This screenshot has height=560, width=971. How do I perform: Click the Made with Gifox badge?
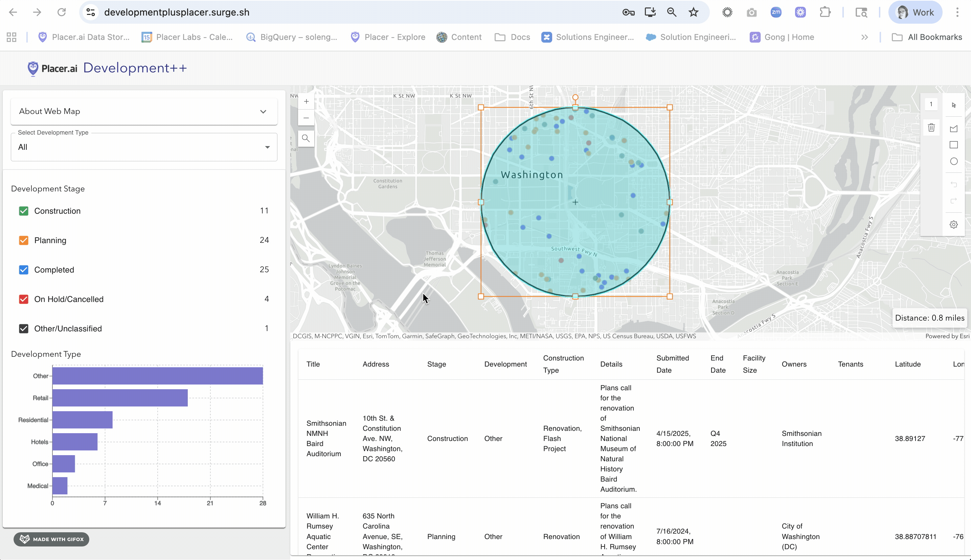click(x=51, y=539)
